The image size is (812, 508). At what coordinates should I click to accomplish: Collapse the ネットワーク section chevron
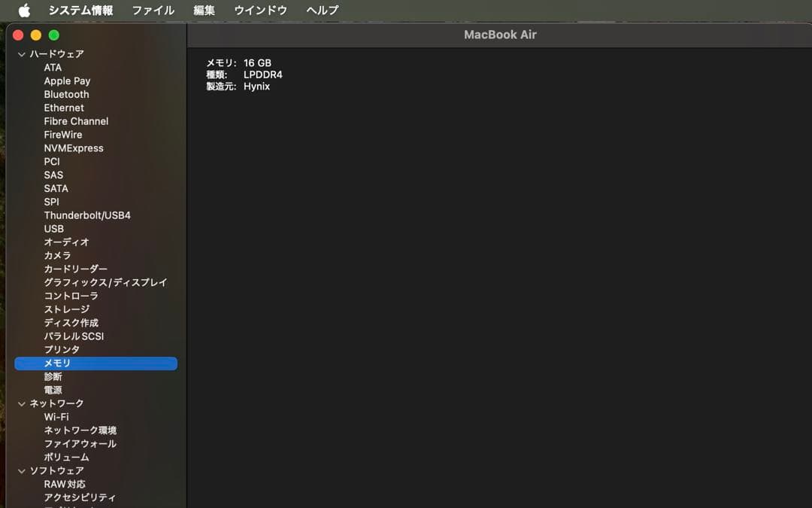coord(22,404)
